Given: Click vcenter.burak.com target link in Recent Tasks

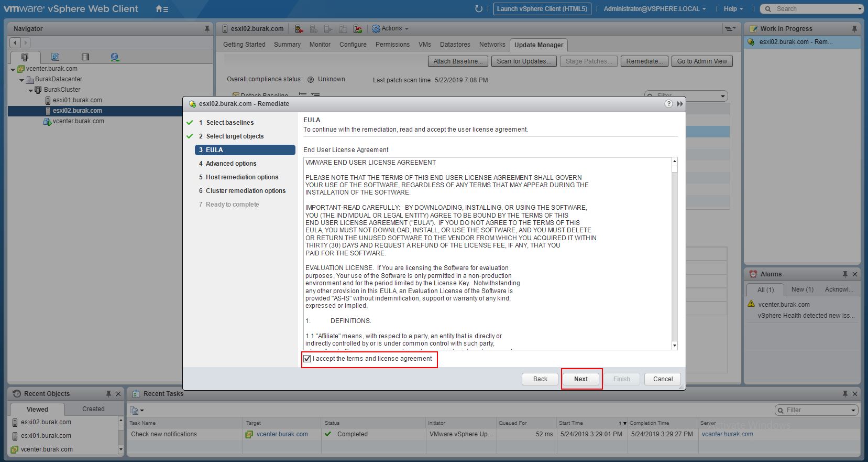Looking at the screenshot, I should pos(282,434).
